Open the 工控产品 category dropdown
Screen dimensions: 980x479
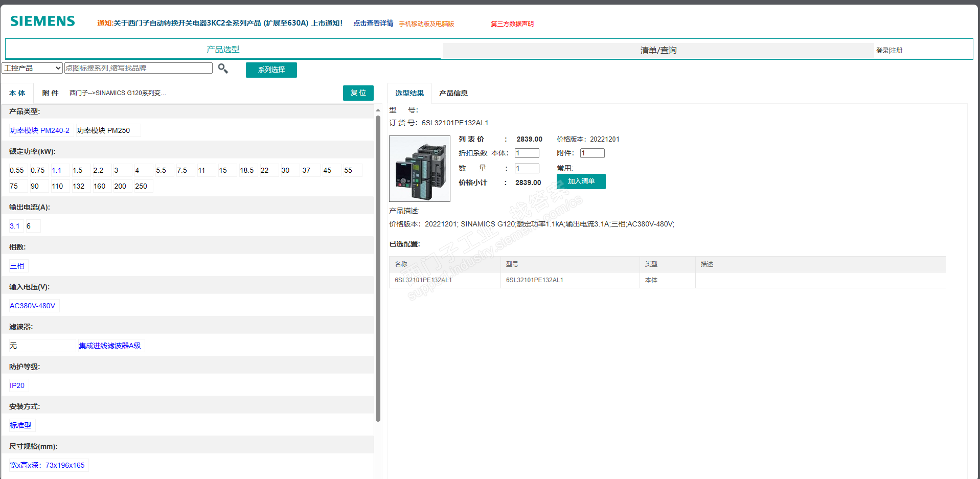[x=32, y=68]
